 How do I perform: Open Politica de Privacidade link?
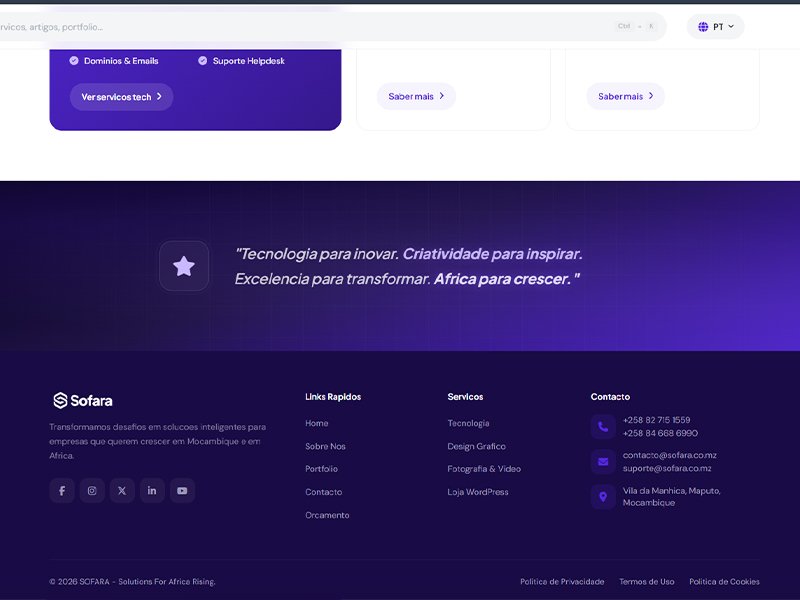pyautogui.click(x=562, y=582)
